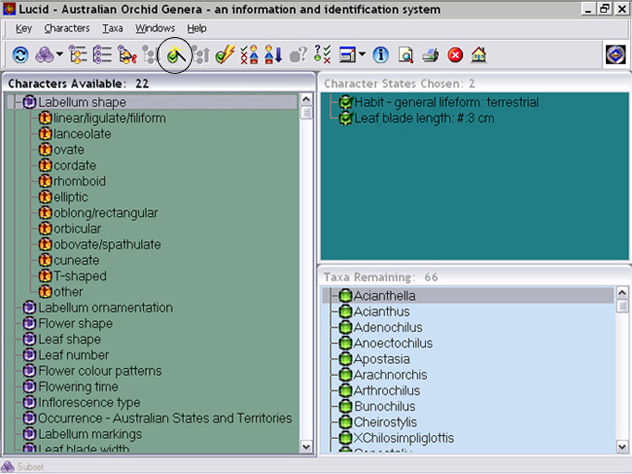Open the Windows menu
This screenshot has height=474, width=632.
(x=155, y=29)
